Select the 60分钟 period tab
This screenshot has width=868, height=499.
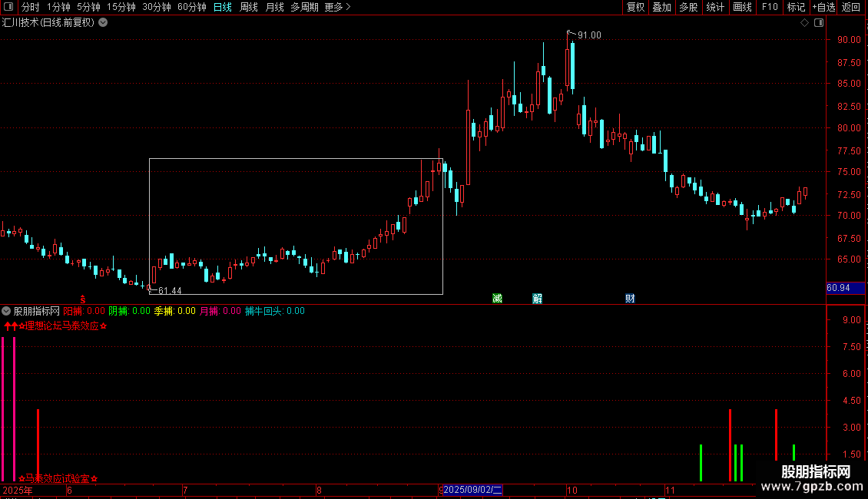click(x=192, y=7)
